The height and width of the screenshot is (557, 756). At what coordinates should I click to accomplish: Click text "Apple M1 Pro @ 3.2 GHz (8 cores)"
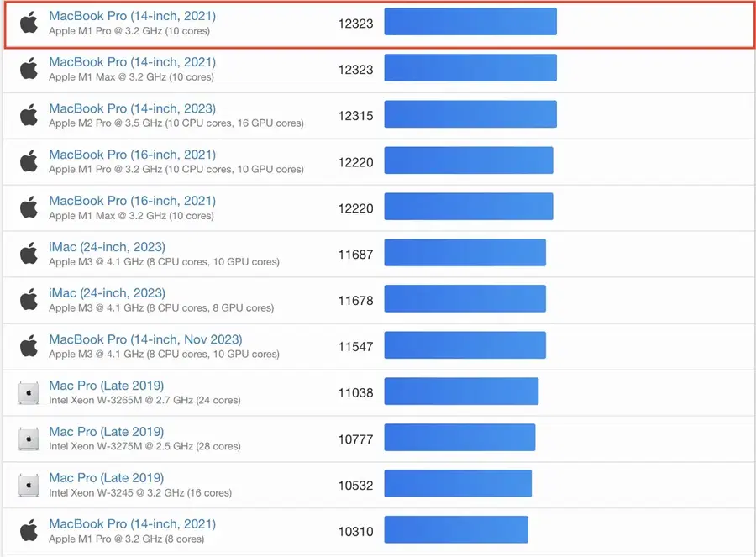point(126,539)
